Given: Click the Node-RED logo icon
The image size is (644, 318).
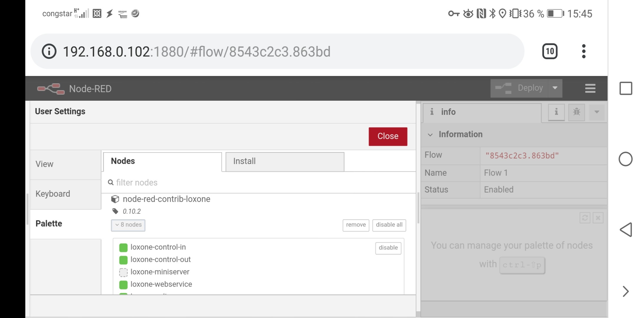Looking at the screenshot, I should tap(51, 89).
